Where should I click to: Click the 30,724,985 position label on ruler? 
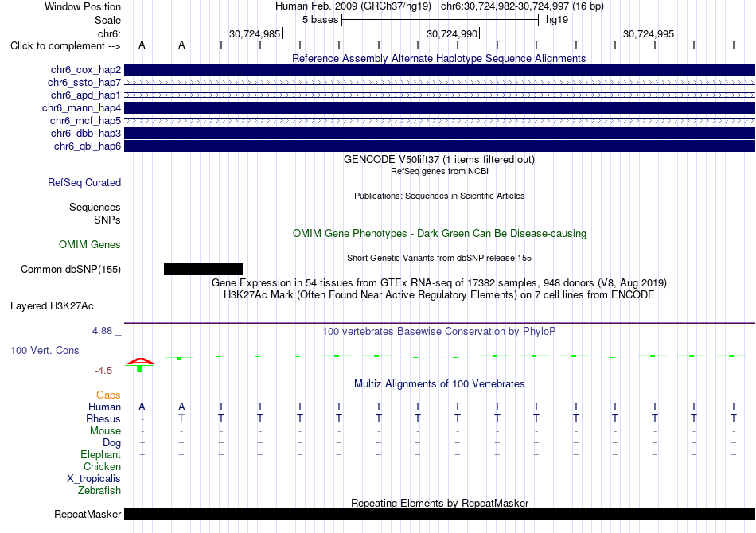pyautogui.click(x=255, y=33)
